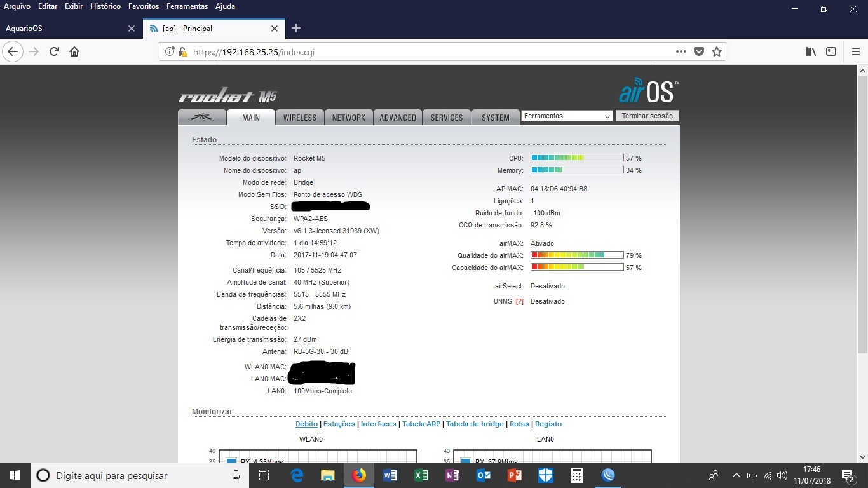
Task: Open the ADVANCED tab
Action: click(x=398, y=118)
